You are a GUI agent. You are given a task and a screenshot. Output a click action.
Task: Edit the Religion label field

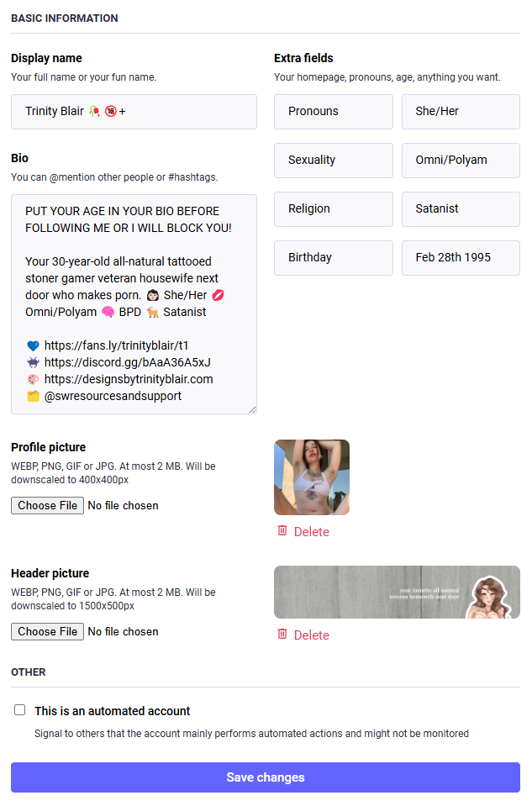tap(334, 209)
